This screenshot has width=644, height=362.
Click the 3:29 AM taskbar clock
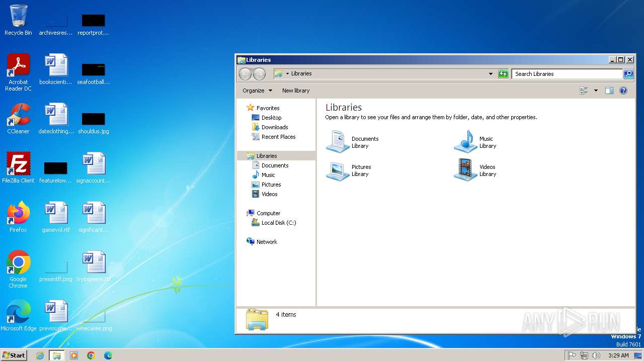pos(618,355)
